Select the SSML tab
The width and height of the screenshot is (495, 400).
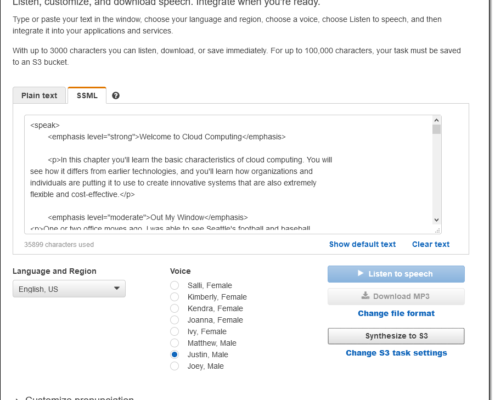(x=87, y=95)
